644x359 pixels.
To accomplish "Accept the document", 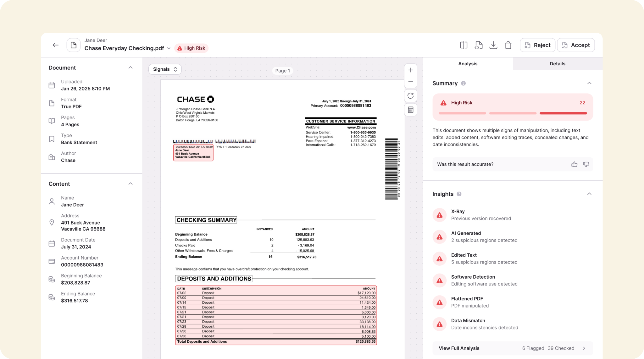I will (576, 45).
